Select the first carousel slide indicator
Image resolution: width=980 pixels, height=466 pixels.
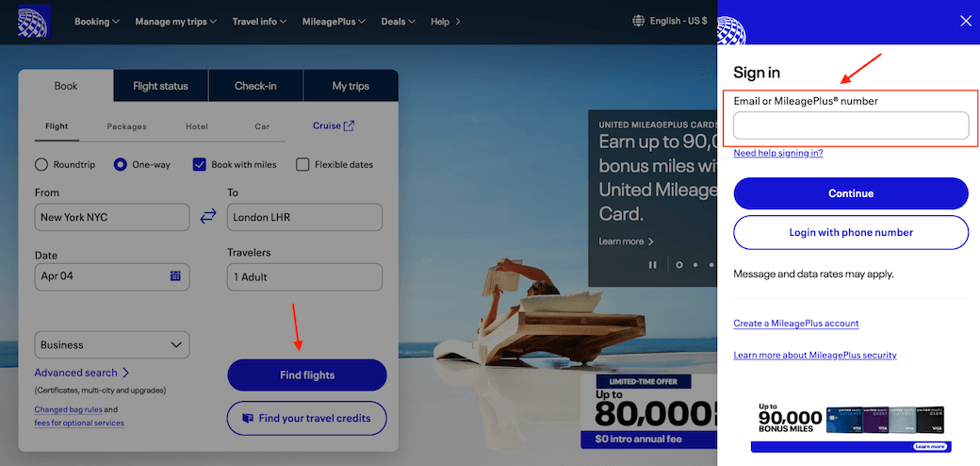[x=679, y=264]
